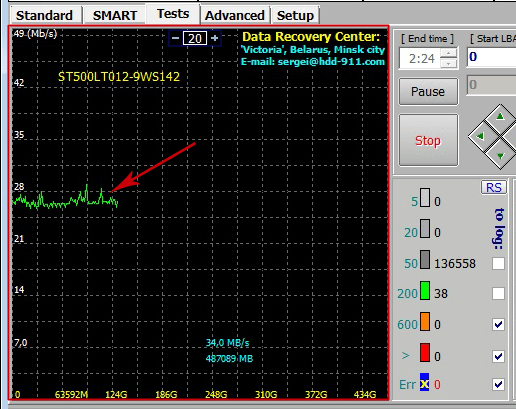Click the RS reset counters icon
516x409 pixels.
494,187
